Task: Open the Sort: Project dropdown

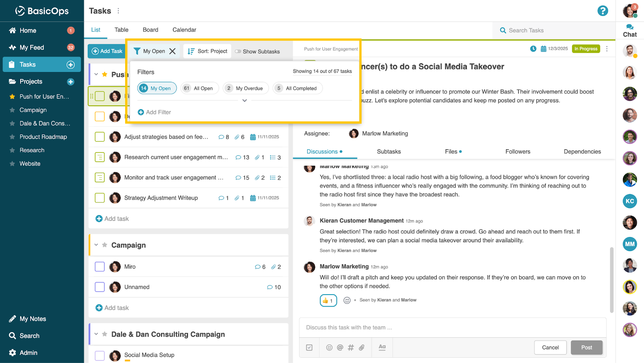Action: (208, 51)
